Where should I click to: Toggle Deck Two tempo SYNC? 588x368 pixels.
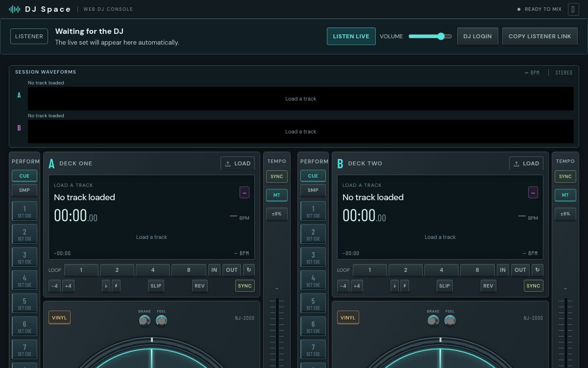(565, 177)
